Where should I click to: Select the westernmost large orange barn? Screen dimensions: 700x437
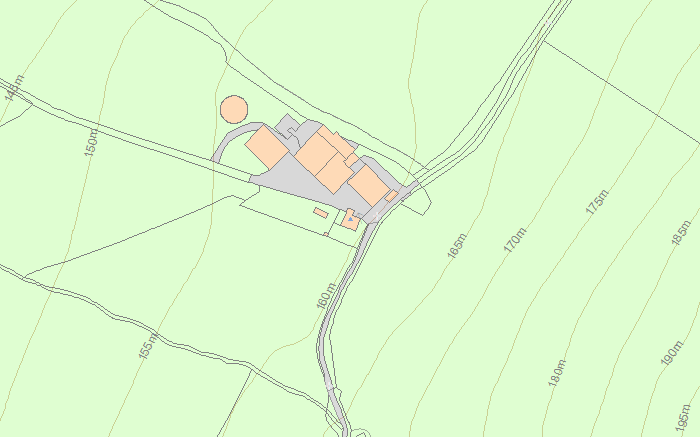tap(267, 147)
